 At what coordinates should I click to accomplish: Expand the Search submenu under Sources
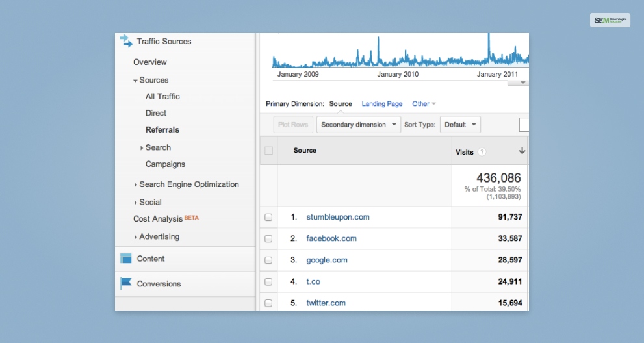click(142, 148)
